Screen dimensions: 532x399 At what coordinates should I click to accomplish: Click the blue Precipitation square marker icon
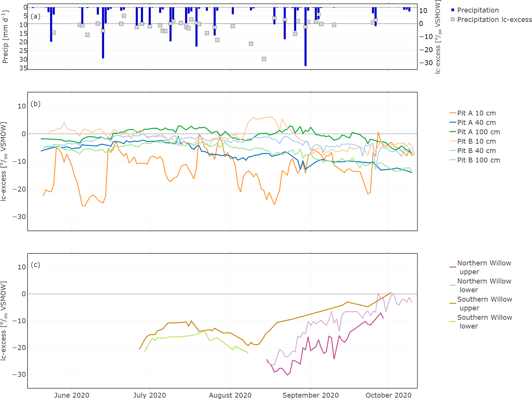(453, 10)
